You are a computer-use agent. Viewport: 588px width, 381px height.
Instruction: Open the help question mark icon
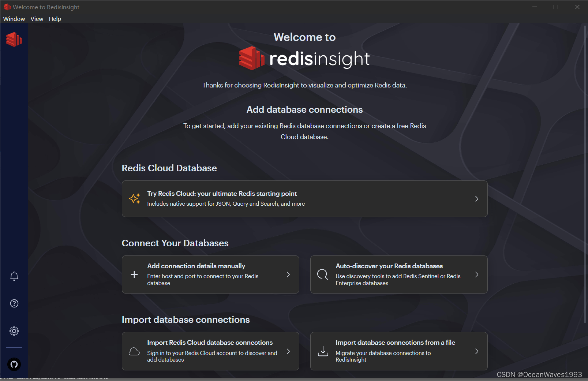[x=14, y=303]
